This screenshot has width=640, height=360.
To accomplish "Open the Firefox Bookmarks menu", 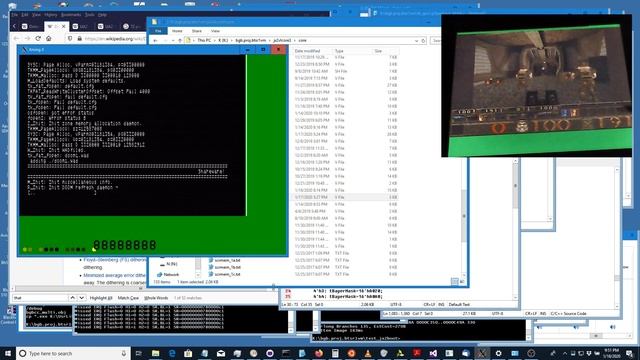I will (71, 15).
